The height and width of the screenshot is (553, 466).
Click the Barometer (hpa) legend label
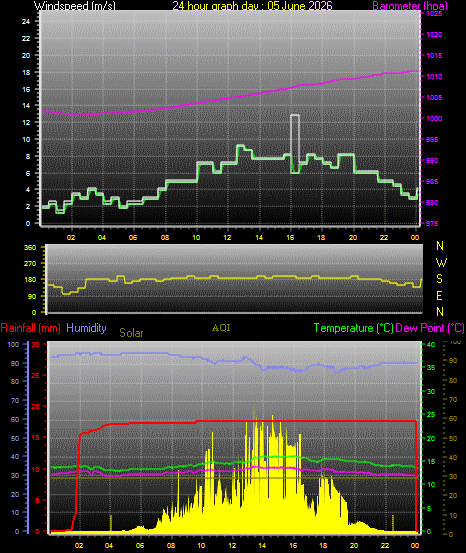click(x=410, y=6)
